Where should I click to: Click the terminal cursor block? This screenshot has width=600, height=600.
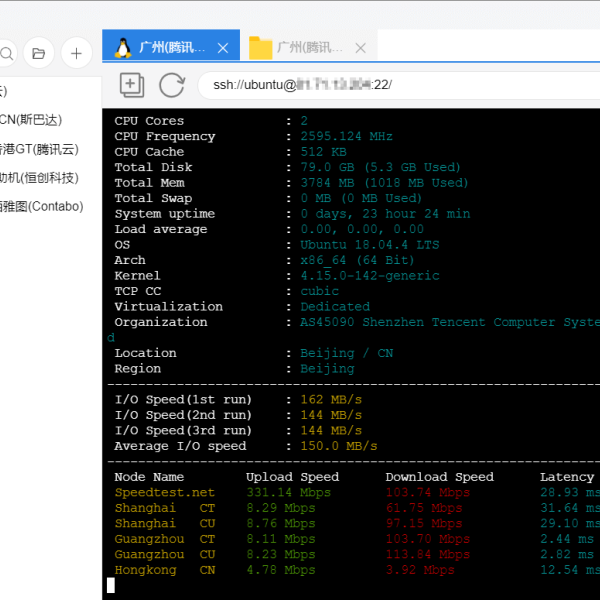click(111, 585)
